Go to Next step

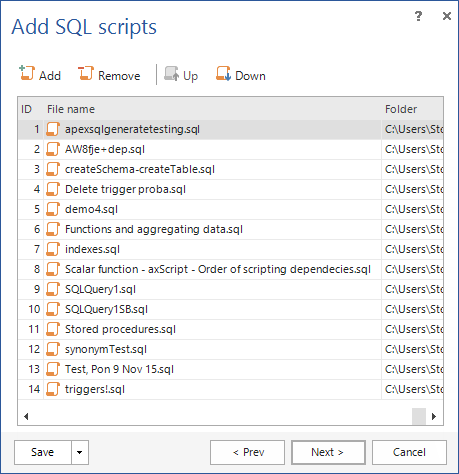328,452
